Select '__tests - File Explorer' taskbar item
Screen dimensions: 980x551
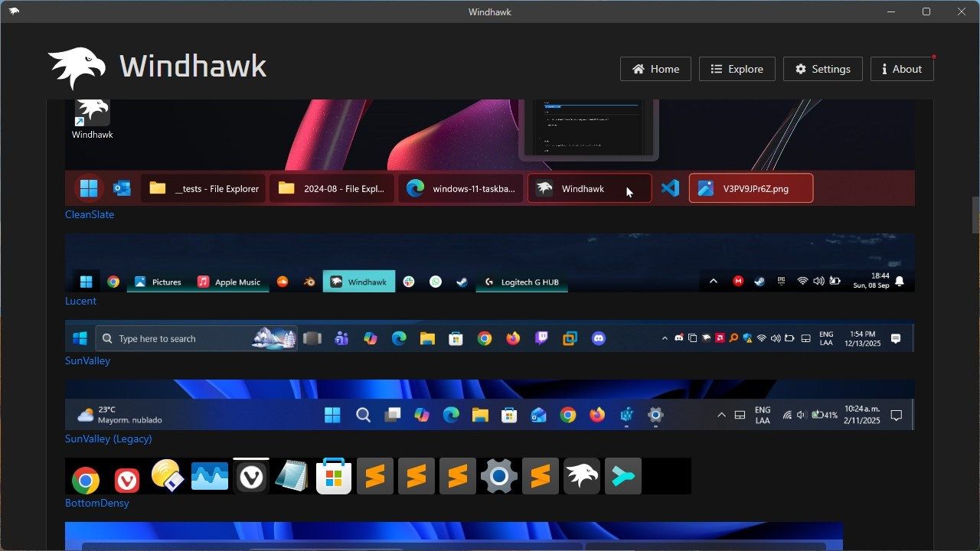click(203, 188)
